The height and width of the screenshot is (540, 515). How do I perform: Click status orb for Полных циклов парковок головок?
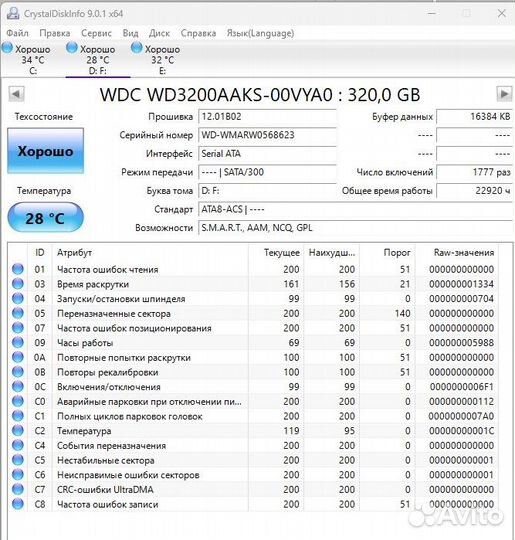[x=18, y=416]
